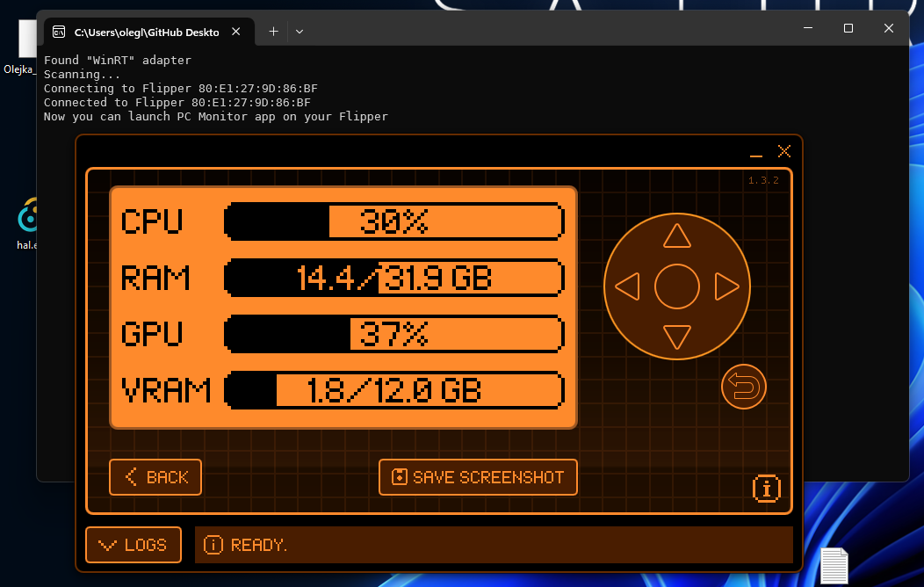Click the VRAM label on Flipper screen
The image size is (924, 587).
coord(166,389)
